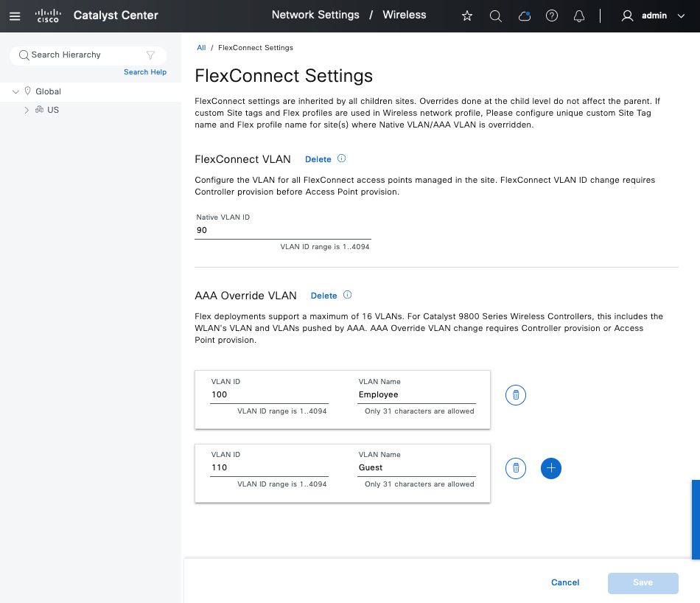Click info icon next to FlexConnect VLAN
This screenshot has height=603, width=700.
pos(342,158)
